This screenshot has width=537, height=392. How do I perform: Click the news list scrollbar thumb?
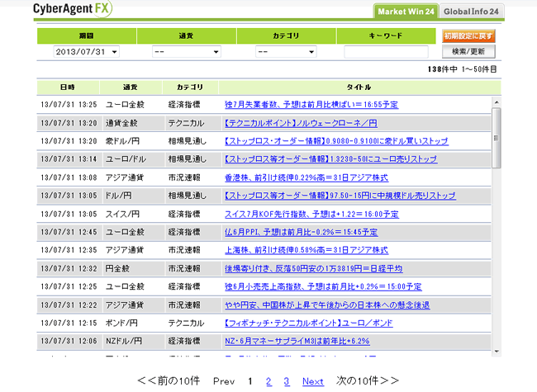pyautogui.click(x=497, y=138)
